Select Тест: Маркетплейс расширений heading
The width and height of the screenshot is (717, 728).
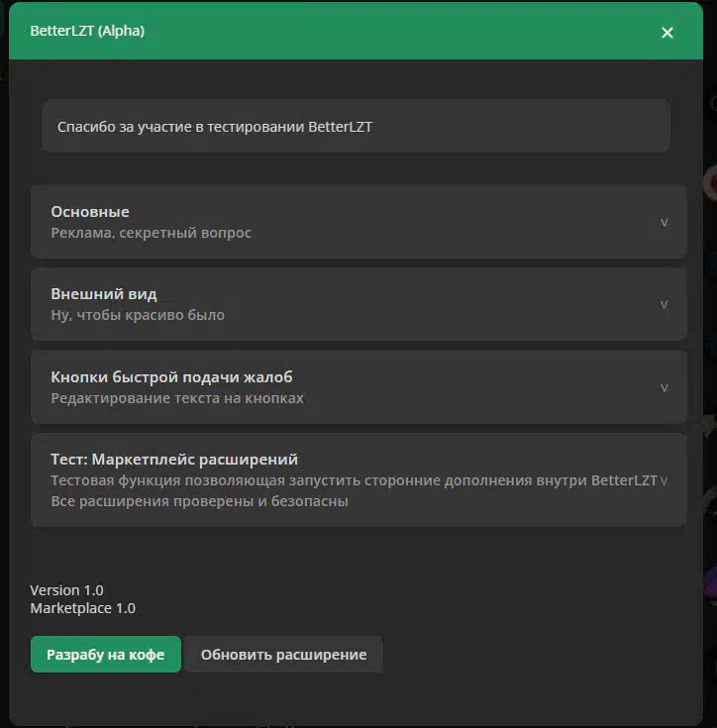(x=174, y=460)
